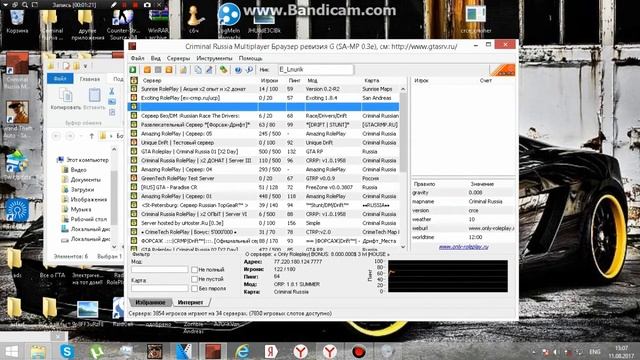
Task: Click the green tag toolbar icon
Action: 223,70
